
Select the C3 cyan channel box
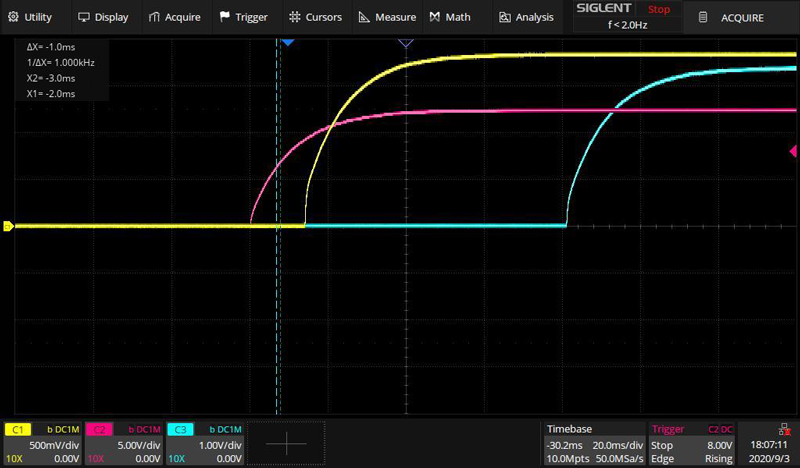pyautogui.click(x=205, y=443)
